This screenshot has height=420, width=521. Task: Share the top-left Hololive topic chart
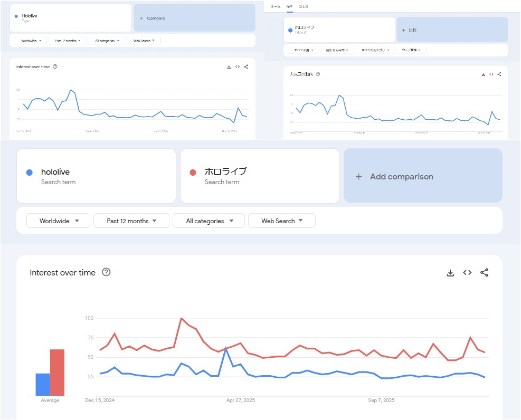tap(246, 66)
